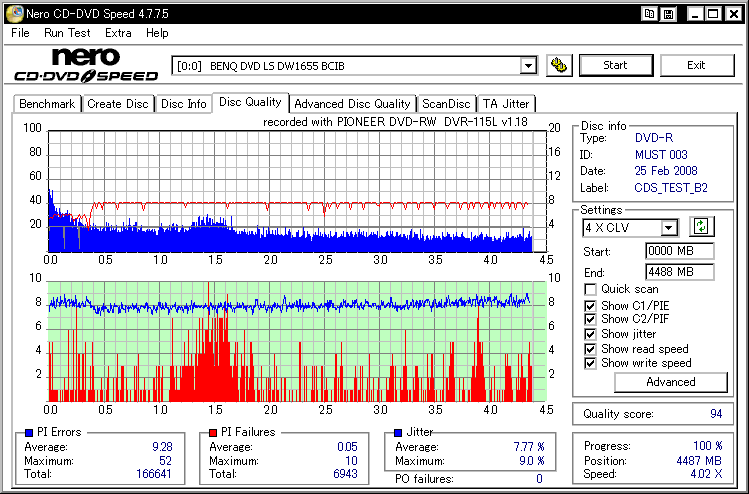This screenshot has width=749, height=494.
Task: Disable Show write speed checkbox
Action: (x=590, y=363)
